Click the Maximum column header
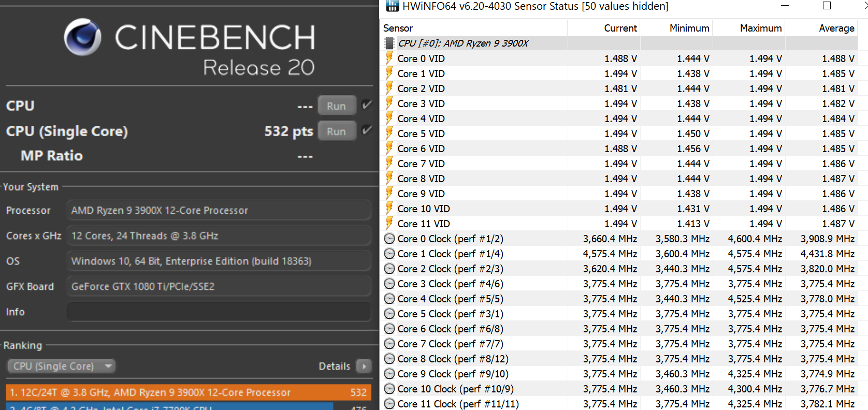 749,28
